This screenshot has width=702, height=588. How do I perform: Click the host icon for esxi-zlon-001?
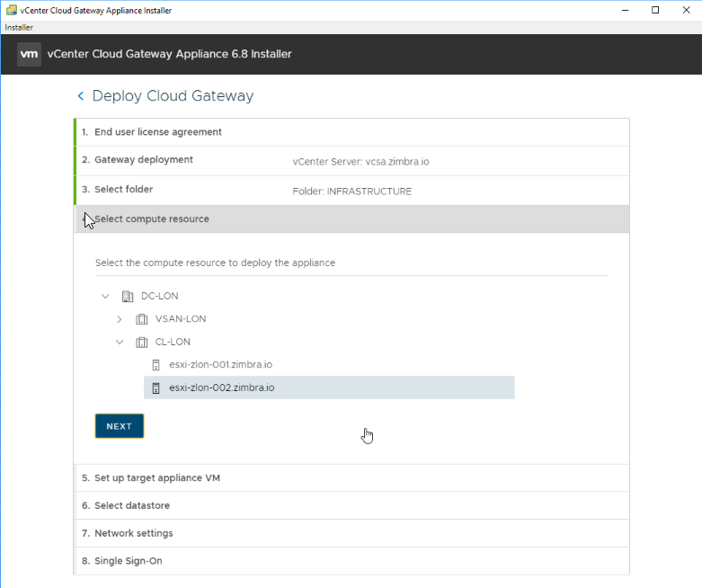point(156,365)
